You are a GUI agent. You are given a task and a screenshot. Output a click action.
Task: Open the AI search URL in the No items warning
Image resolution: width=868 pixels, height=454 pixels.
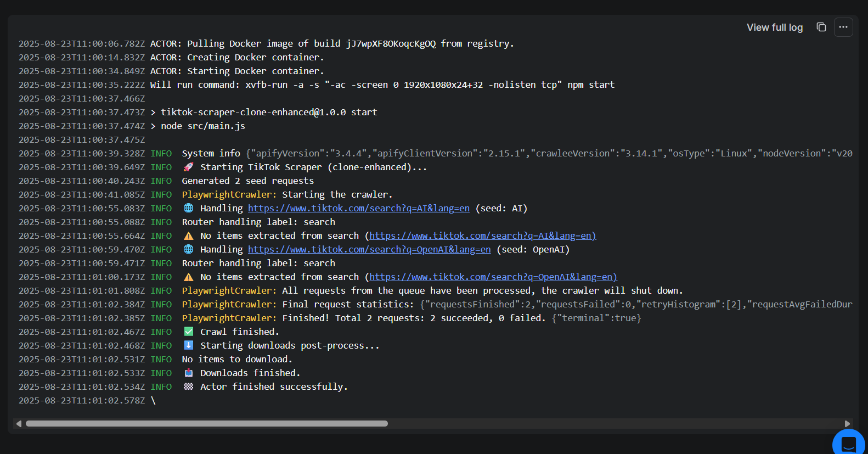coord(482,236)
